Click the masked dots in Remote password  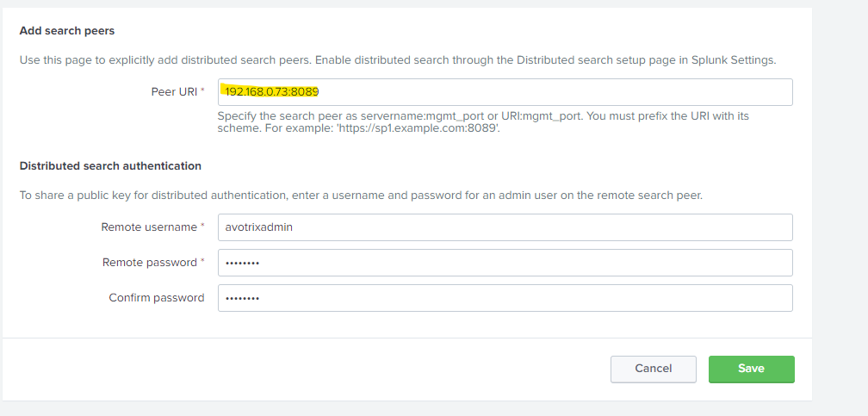pos(242,263)
